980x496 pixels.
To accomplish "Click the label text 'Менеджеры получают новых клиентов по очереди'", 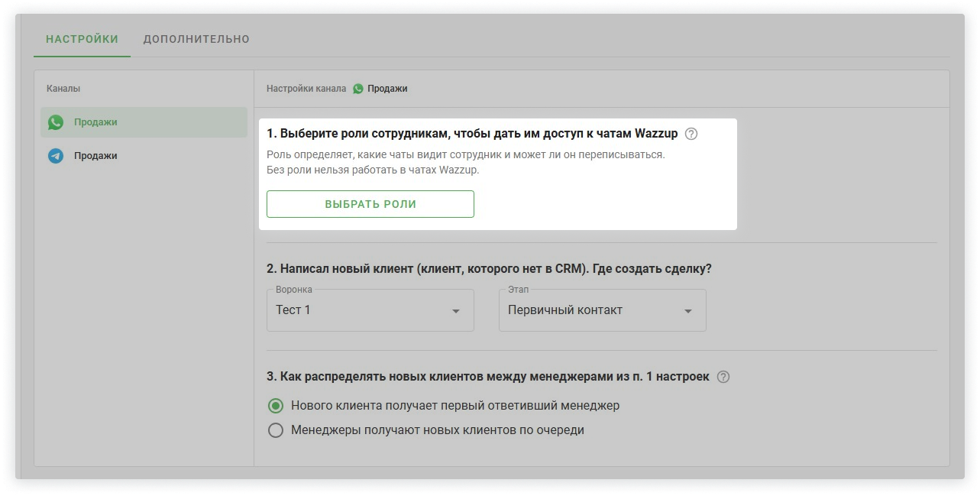I will pos(437,430).
